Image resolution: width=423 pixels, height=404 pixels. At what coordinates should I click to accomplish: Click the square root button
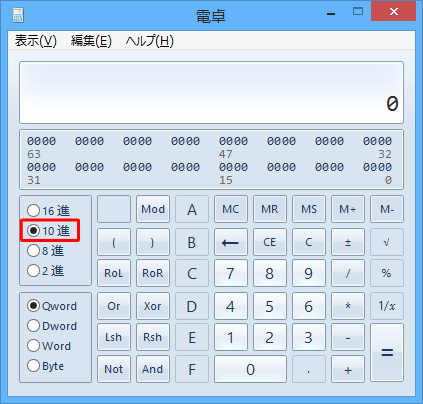pyautogui.click(x=387, y=242)
